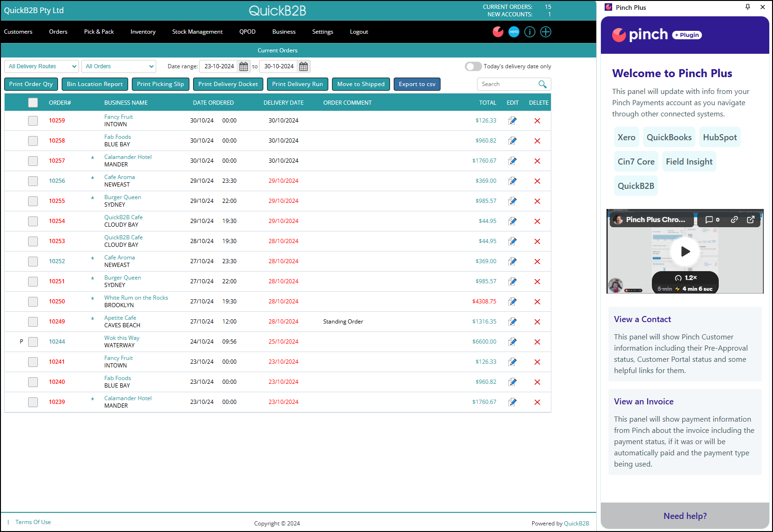Copy video link icon in Pinch Plus video
This screenshot has height=532, width=773.
pyautogui.click(x=734, y=220)
